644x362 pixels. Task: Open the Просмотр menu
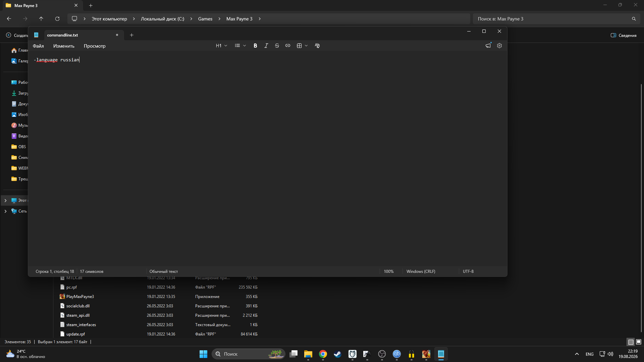[95, 46]
